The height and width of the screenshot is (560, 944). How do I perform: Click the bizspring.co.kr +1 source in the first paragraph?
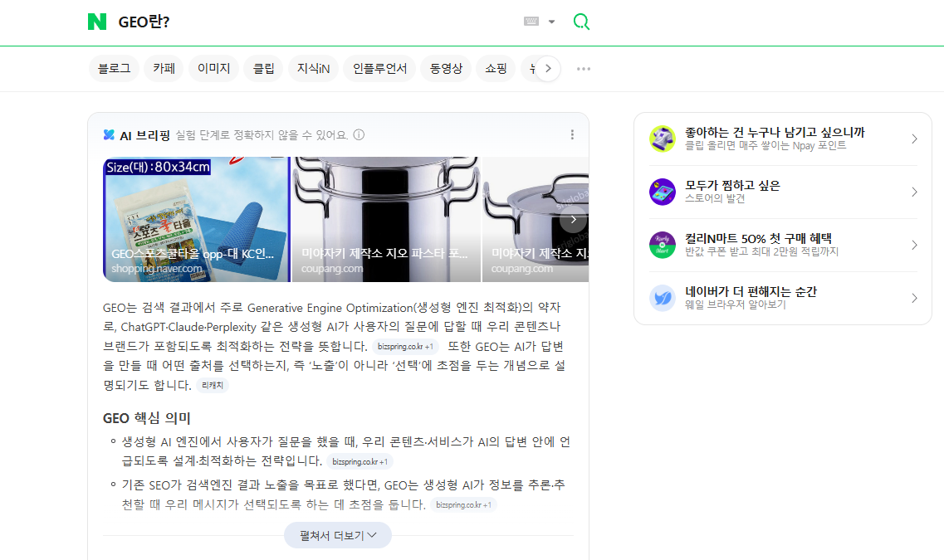(x=405, y=347)
